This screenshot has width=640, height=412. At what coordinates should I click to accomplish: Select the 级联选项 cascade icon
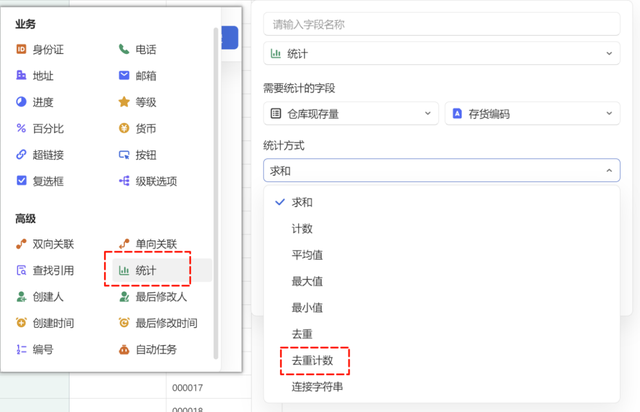click(124, 181)
